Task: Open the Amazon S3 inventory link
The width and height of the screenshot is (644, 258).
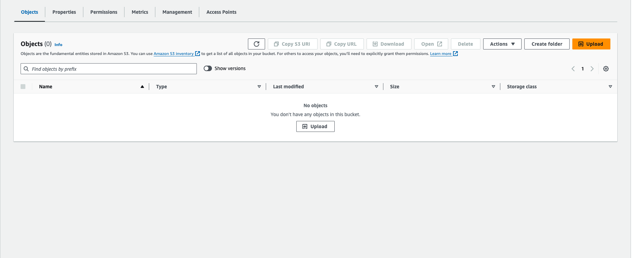Action: (x=174, y=54)
